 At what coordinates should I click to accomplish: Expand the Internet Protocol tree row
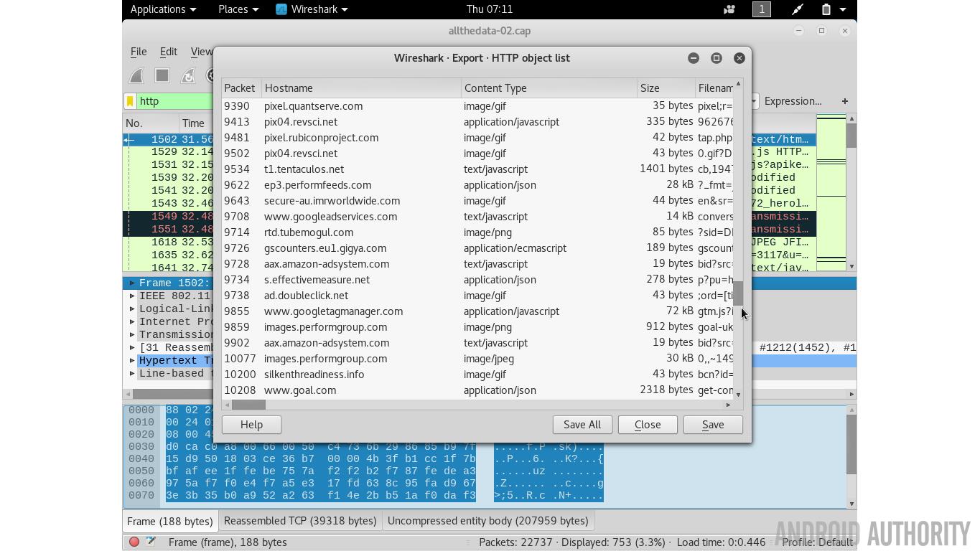pos(132,321)
